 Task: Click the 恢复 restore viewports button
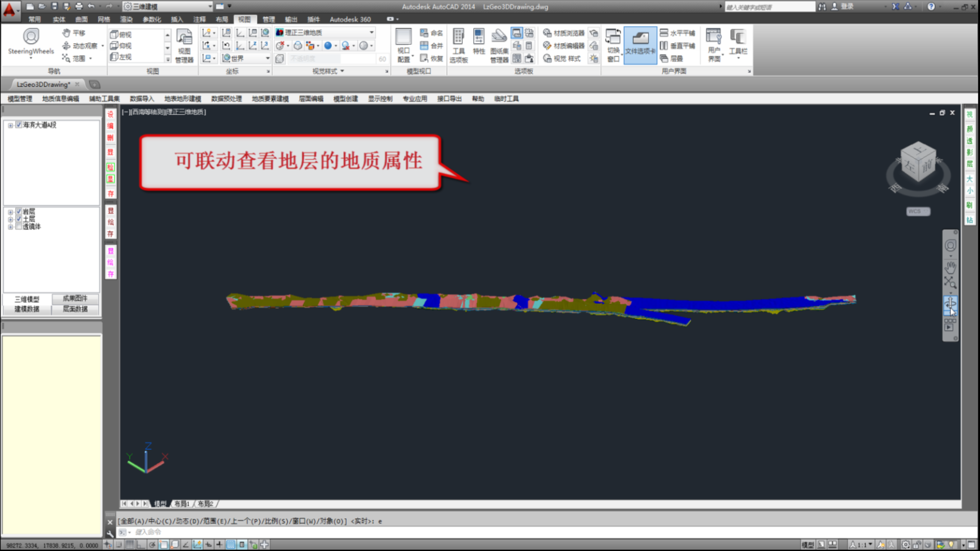point(431,58)
